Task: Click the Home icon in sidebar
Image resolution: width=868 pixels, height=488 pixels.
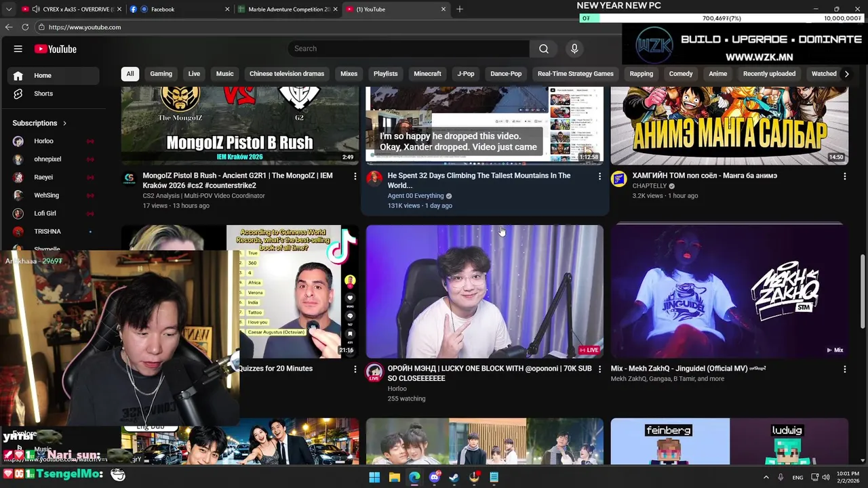Action: (18, 76)
